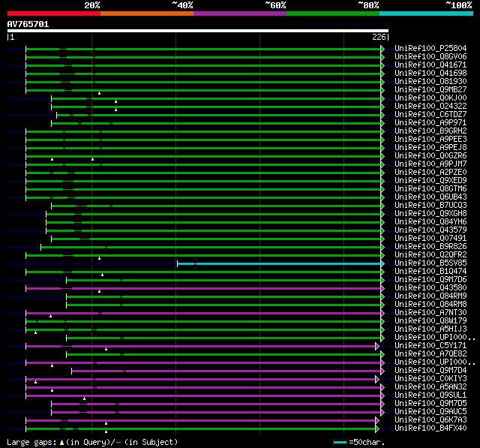Select the UniRef100_A5HIJ3 label
Image resolution: width=480 pixels, height=448 pixels.
(x=430, y=329)
